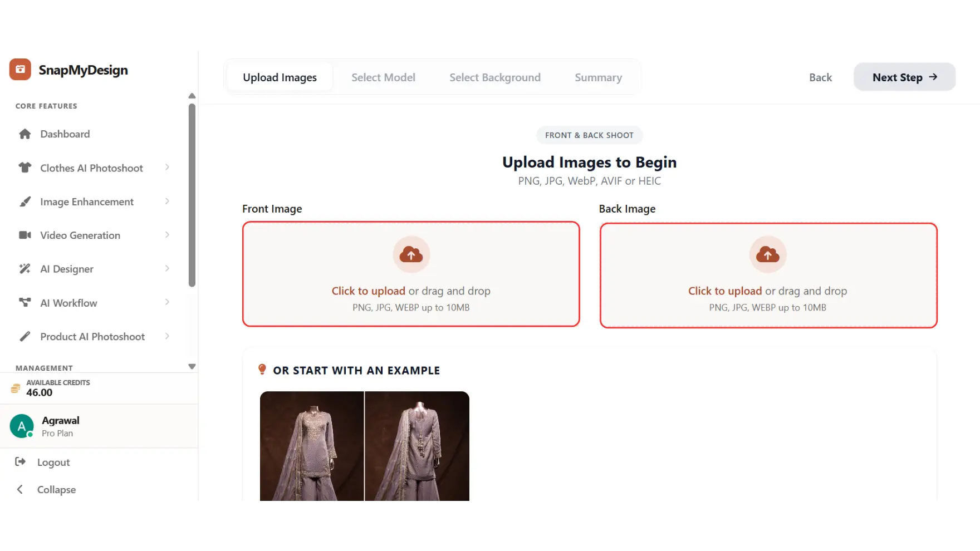Click Collapse to shrink the sidebar

[56, 489]
